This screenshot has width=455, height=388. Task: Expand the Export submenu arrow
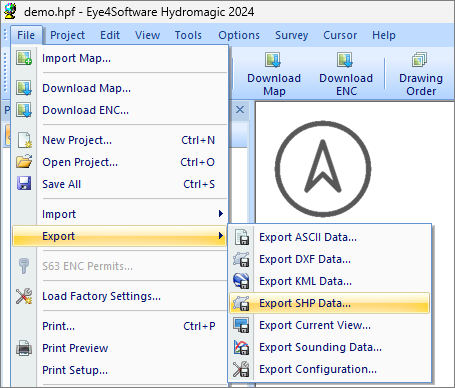point(220,236)
